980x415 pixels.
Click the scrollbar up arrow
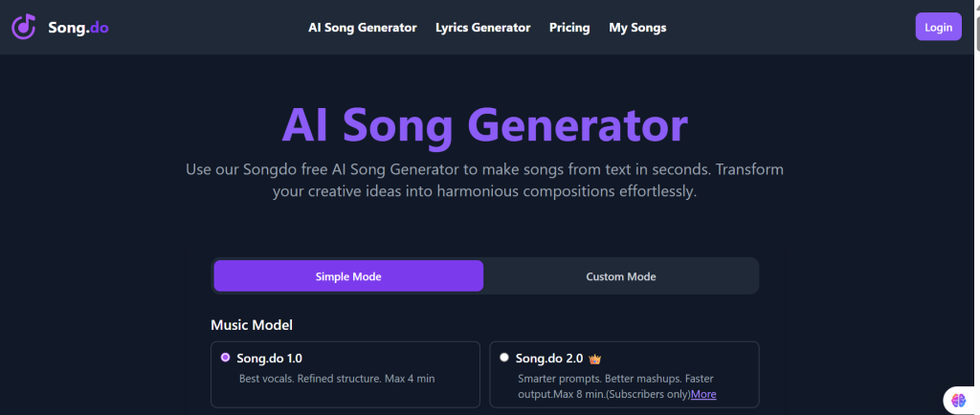click(x=973, y=6)
